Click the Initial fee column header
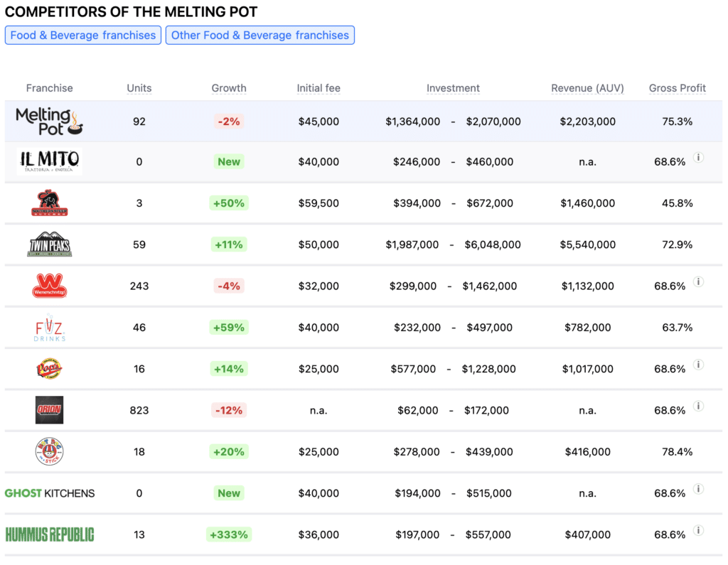The image size is (728, 565). [x=318, y=88]
